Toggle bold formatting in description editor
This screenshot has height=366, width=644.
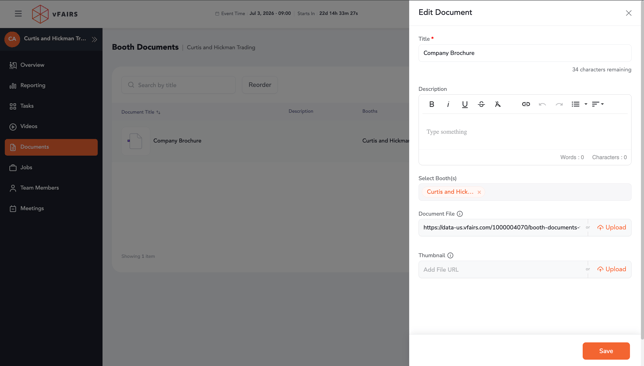(431, 104)
